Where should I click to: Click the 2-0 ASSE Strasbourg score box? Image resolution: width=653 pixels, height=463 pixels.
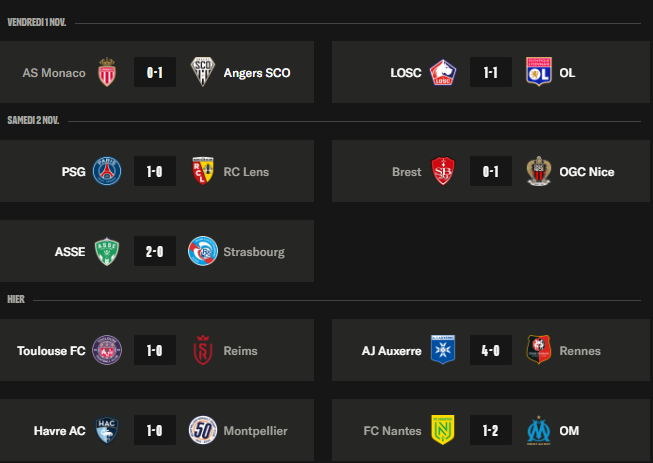coord(155,251)
